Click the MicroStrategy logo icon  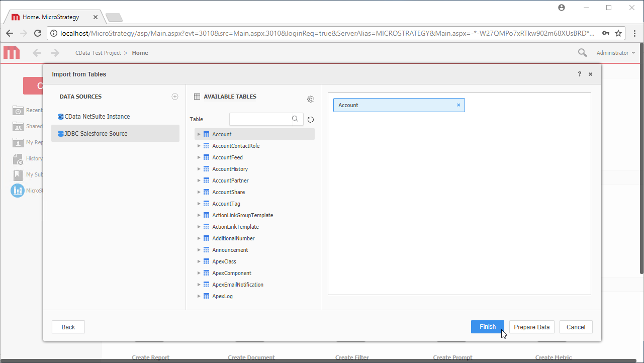(12, 53)
